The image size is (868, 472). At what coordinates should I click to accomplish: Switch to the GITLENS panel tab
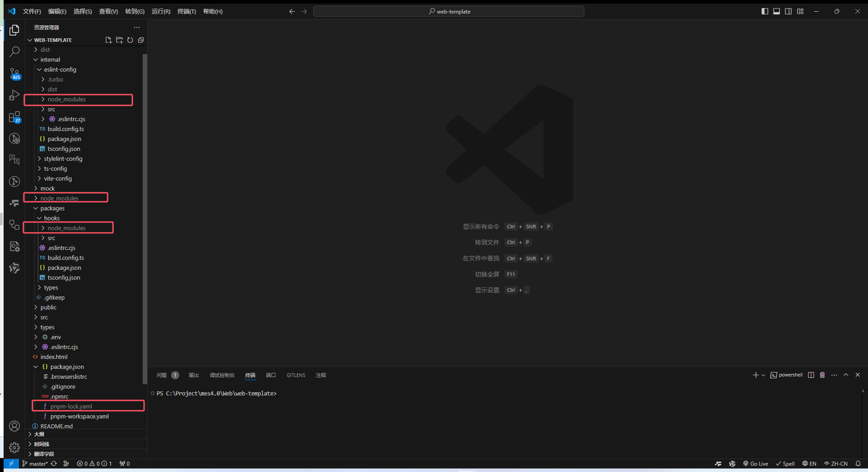[x=296, y=375]
